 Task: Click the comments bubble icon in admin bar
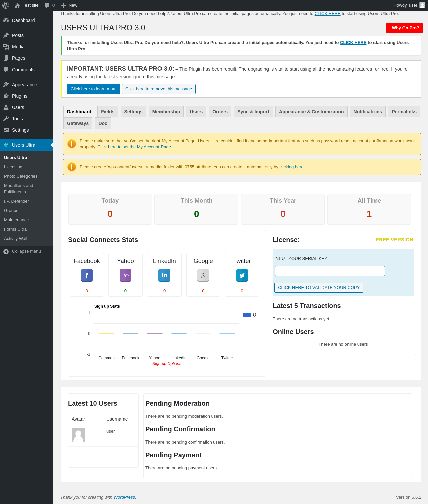47,5
